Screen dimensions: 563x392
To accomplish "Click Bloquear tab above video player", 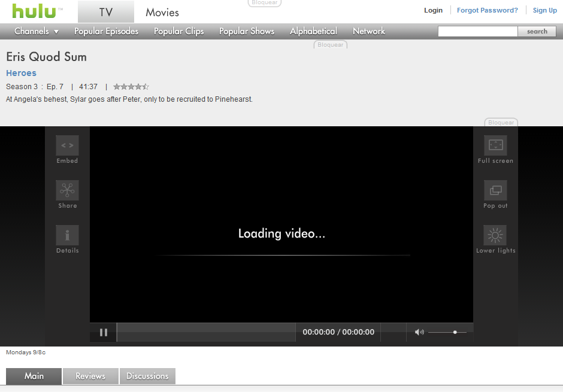I will pos(501,122).
